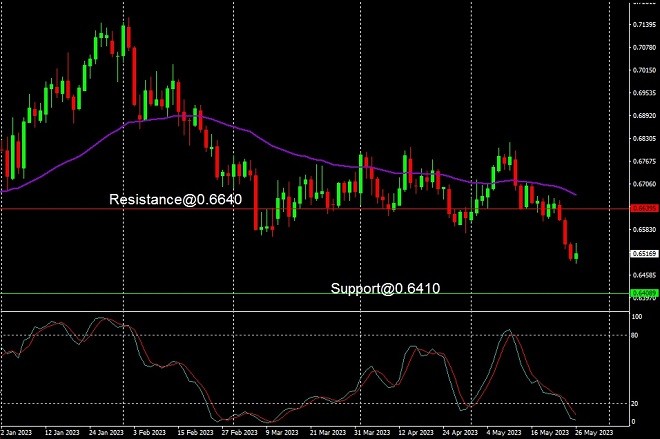Click price axis label 0.70150

point(644,70)
